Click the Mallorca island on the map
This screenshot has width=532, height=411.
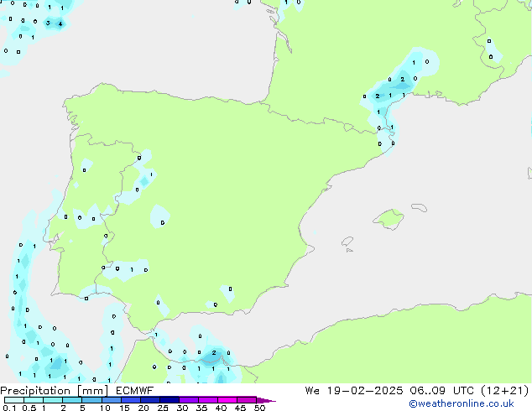[389, 219]
